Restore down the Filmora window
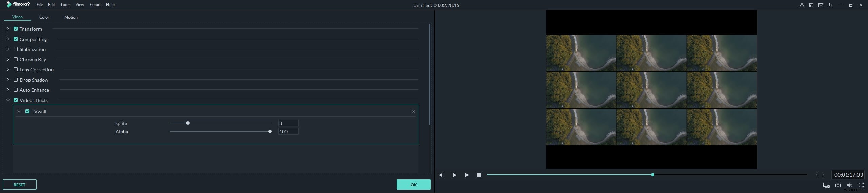Viewport: 868px width, 193px height. click(851, 5)
